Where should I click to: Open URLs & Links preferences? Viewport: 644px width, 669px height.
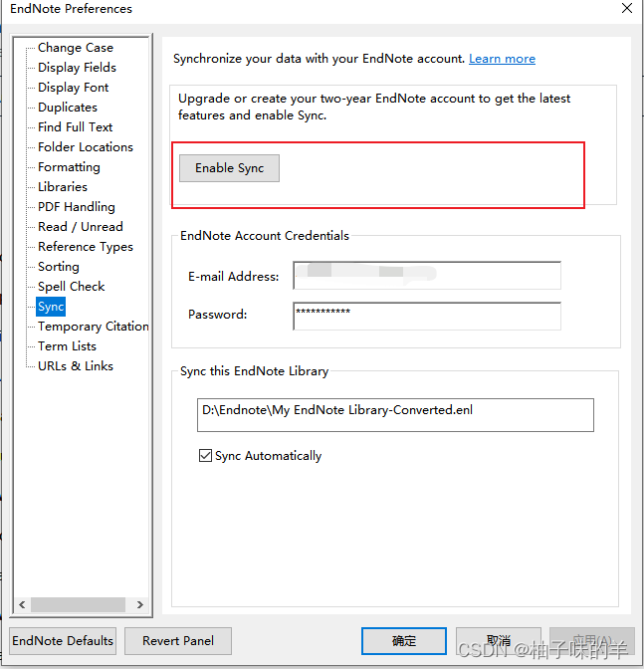76,366
